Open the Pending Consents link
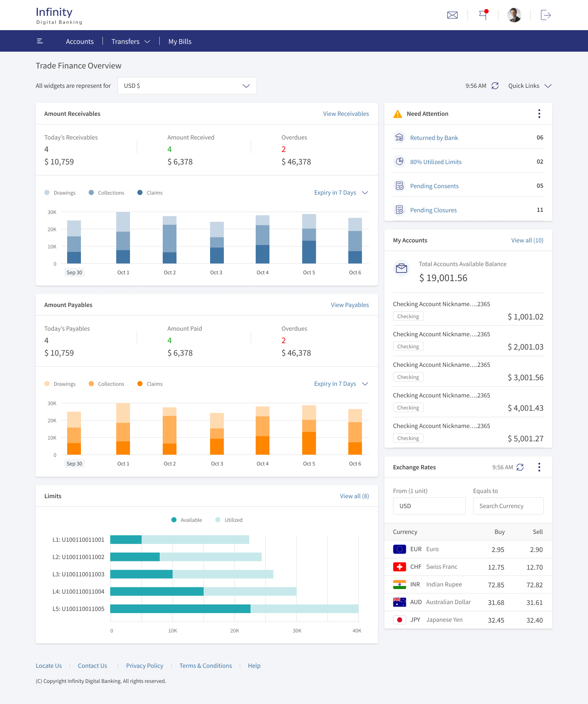 434,186
